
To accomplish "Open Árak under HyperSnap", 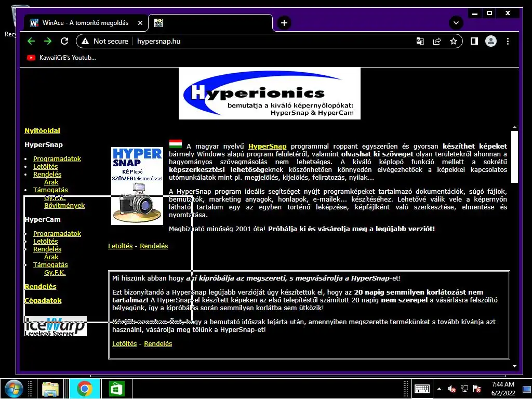I will pos(51,182).
